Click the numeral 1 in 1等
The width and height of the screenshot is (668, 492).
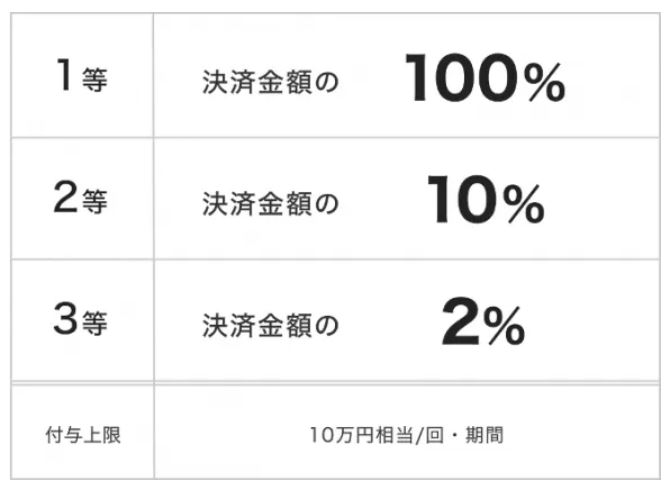tap(64, 75)
